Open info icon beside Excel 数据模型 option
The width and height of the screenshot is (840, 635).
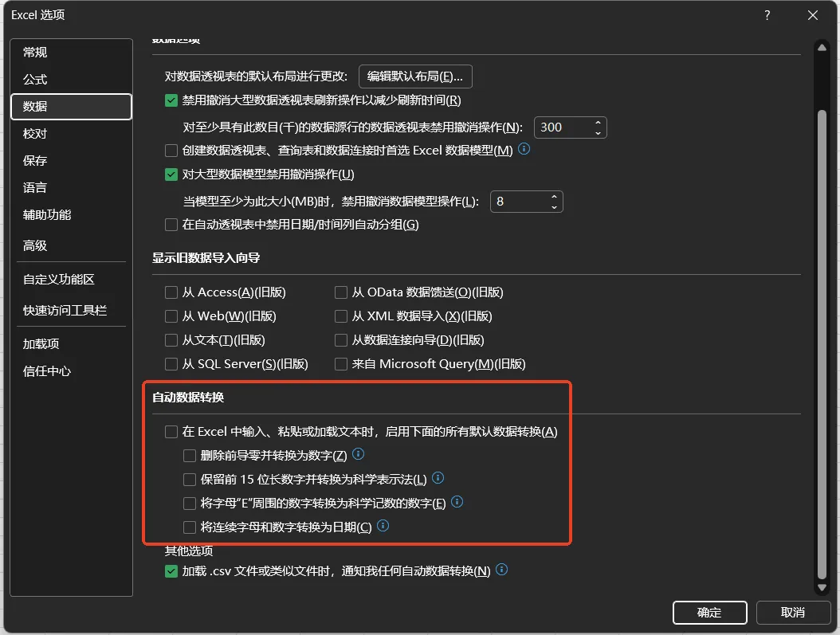(524, 149)
